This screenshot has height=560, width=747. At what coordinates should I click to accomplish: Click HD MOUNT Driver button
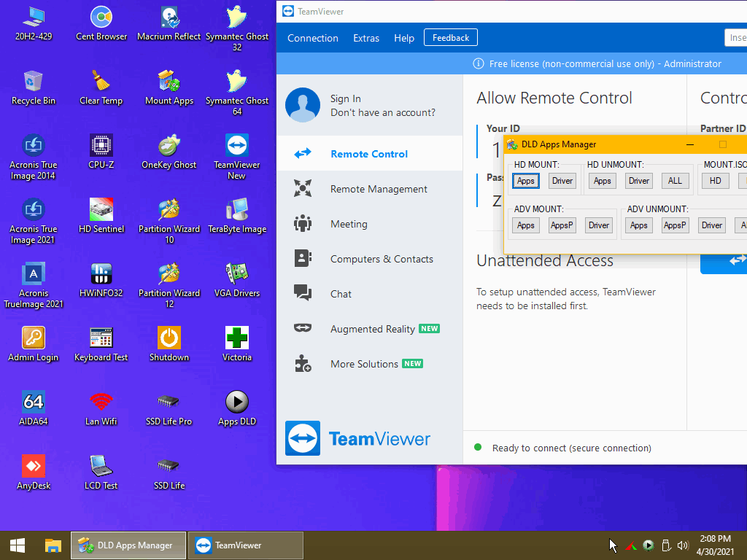562,181
